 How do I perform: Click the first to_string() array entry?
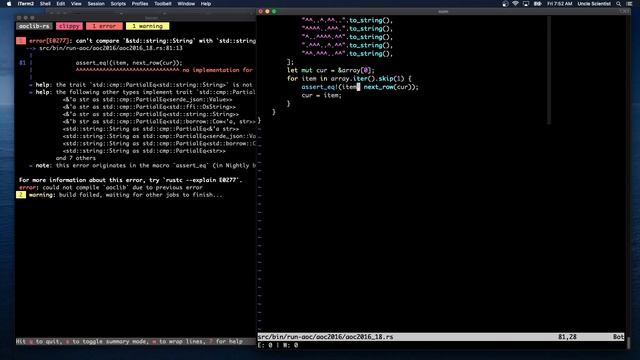347,20
